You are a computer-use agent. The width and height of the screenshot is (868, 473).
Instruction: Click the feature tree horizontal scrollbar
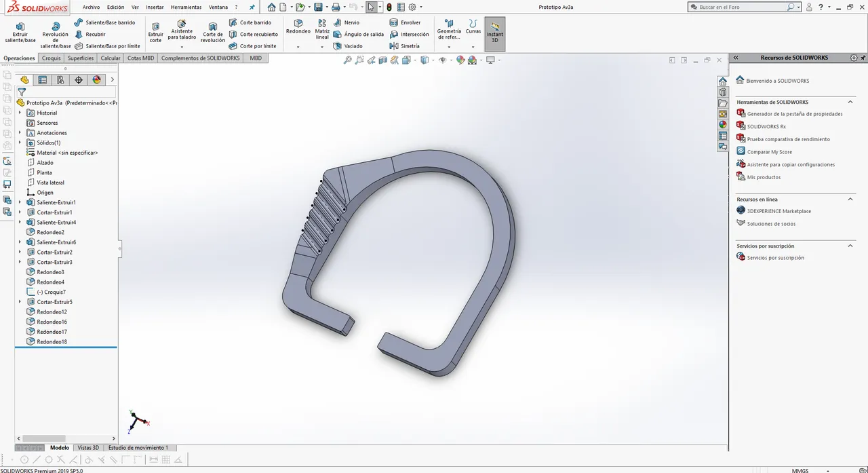45,438
